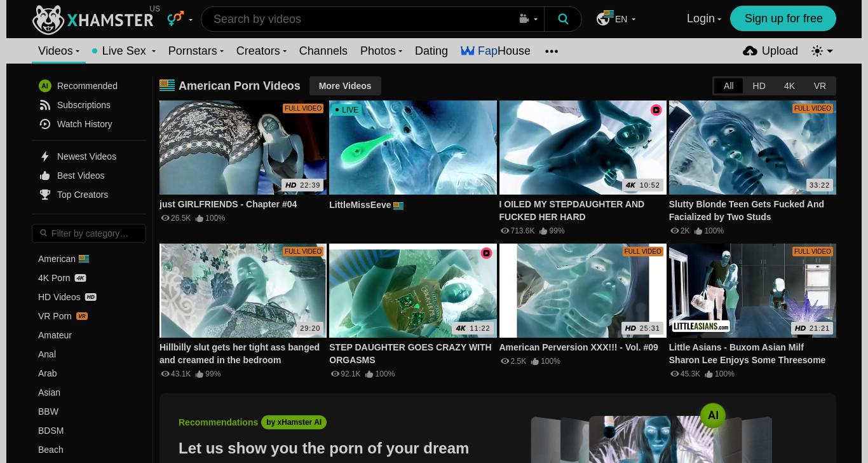
Task: Select the HD quality filter
Action: point(759,86)
